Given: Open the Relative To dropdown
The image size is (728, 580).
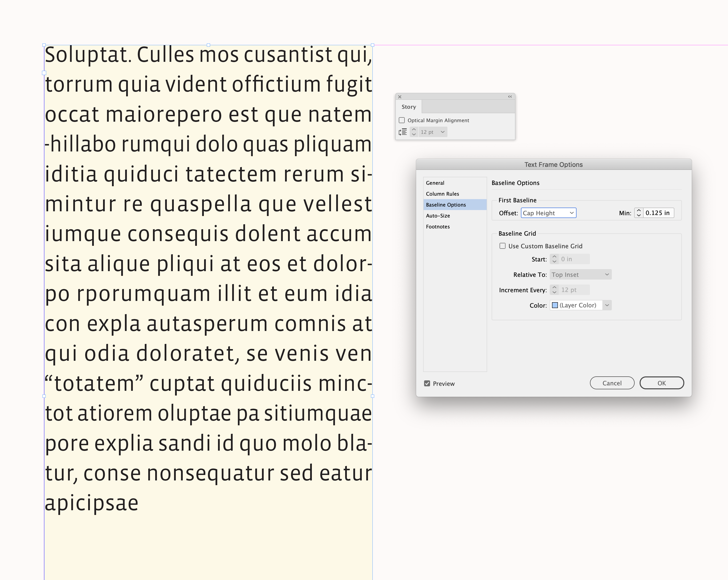Looking at the screenshot, I should coord(580,274).
